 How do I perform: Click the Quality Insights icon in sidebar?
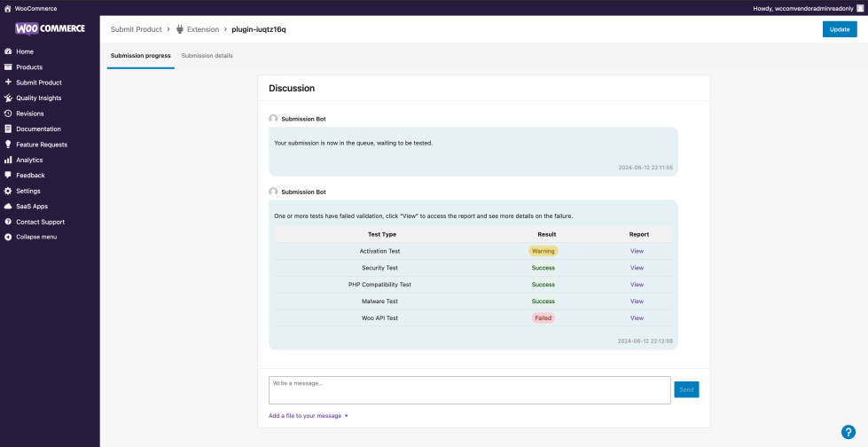click(x=8, y=98)
